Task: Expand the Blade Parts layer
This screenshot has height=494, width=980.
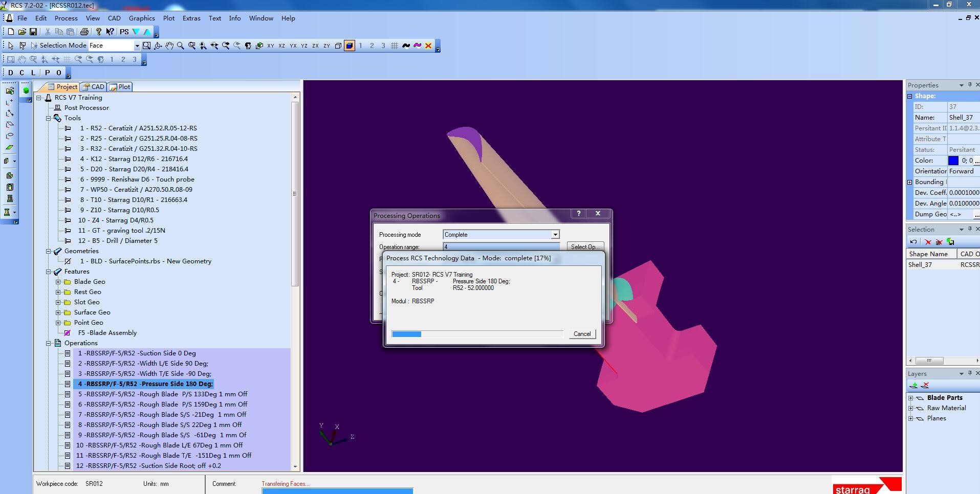Action: pyautogui.click(x=911, y=398)
